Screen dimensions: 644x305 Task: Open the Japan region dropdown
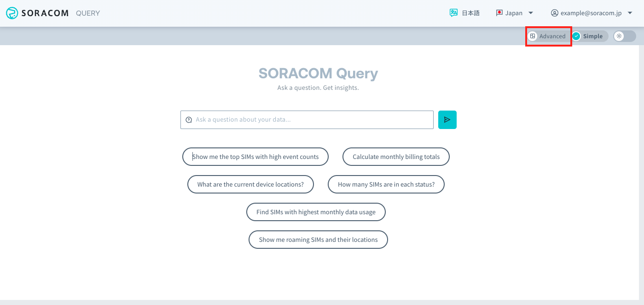tap(516, 13)
